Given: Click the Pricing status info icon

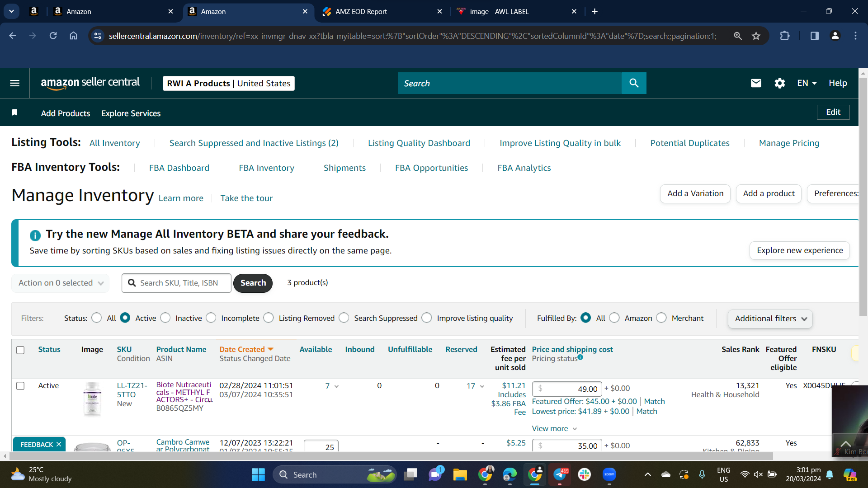Looking at the screenshot, I should pos(580,357).
